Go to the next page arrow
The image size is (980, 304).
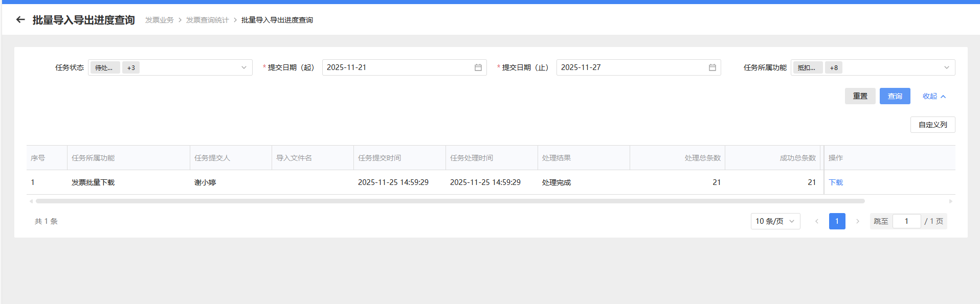click(857, 221)
